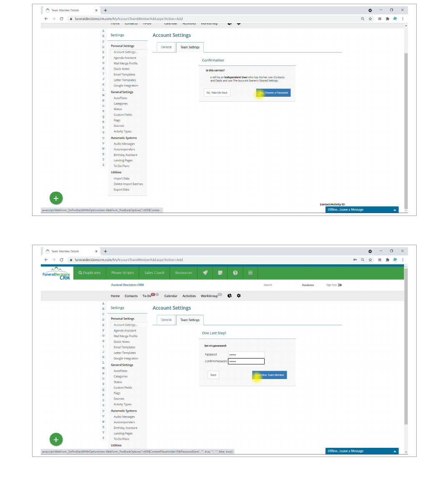Click the Sign Out arrow icon
Viewport: 448px width, 482px height.
coord(340,285)
